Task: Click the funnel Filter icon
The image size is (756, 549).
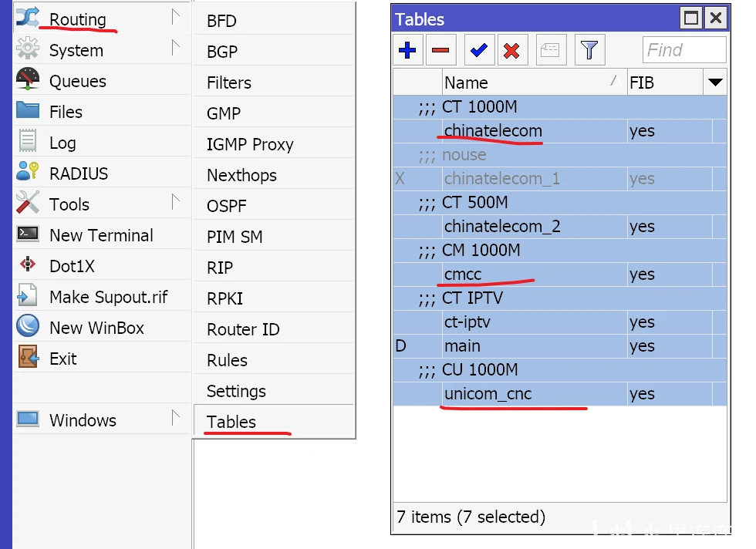Action: 589,51
